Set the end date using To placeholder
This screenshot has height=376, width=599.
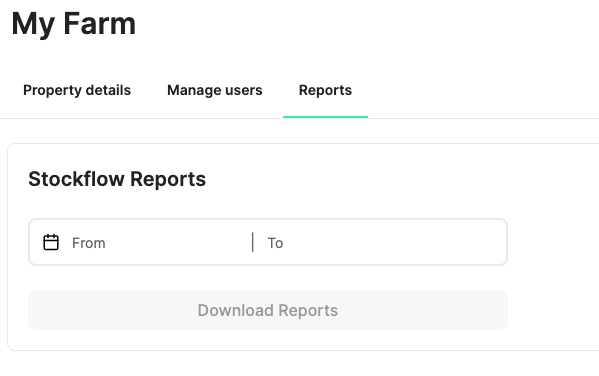[275, 243]
